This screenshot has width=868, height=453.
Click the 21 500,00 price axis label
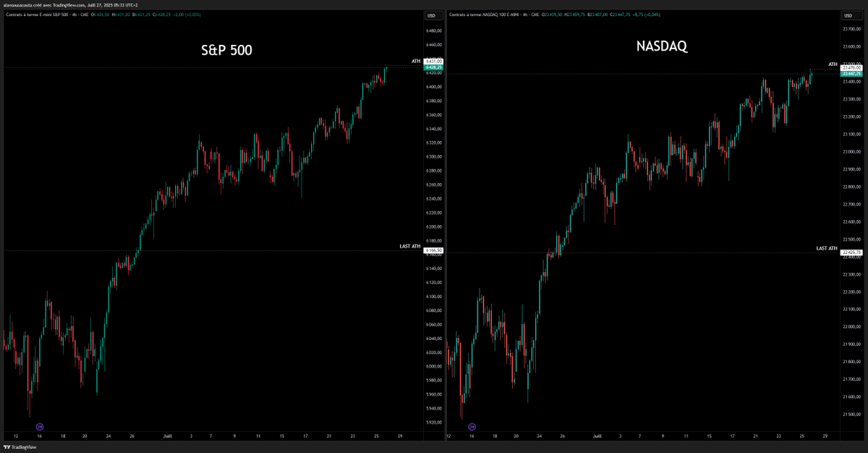coord(853,415)
